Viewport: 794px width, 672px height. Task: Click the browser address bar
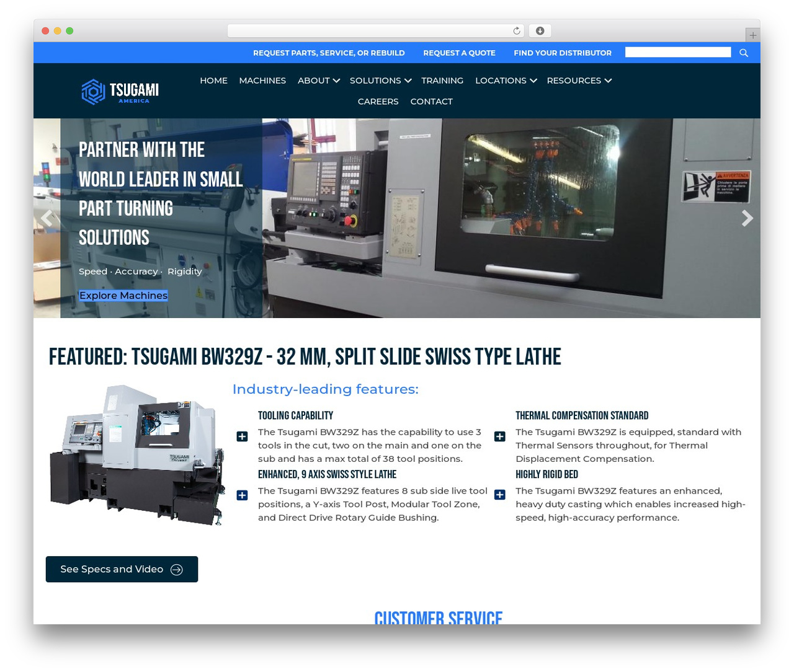pos(375,31)
